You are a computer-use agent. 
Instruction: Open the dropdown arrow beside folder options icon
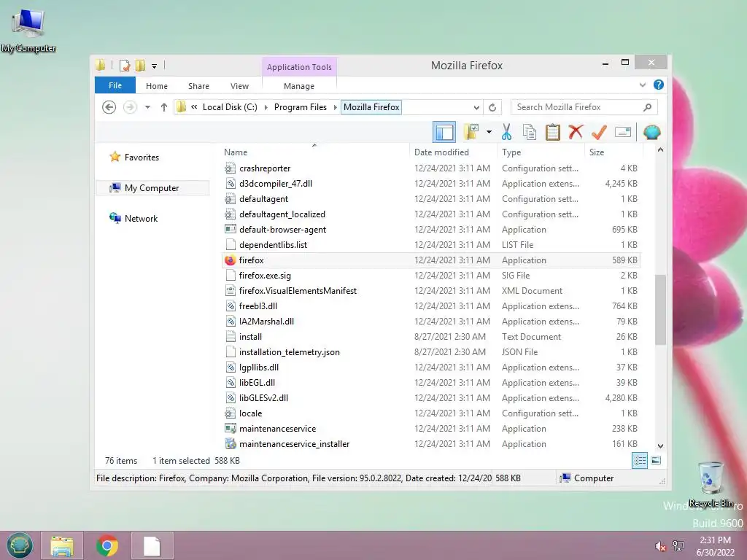pos(489,132)
